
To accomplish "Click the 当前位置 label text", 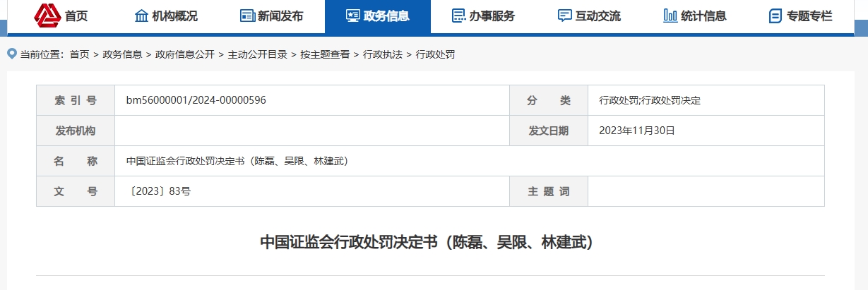I will pos(42,54).
